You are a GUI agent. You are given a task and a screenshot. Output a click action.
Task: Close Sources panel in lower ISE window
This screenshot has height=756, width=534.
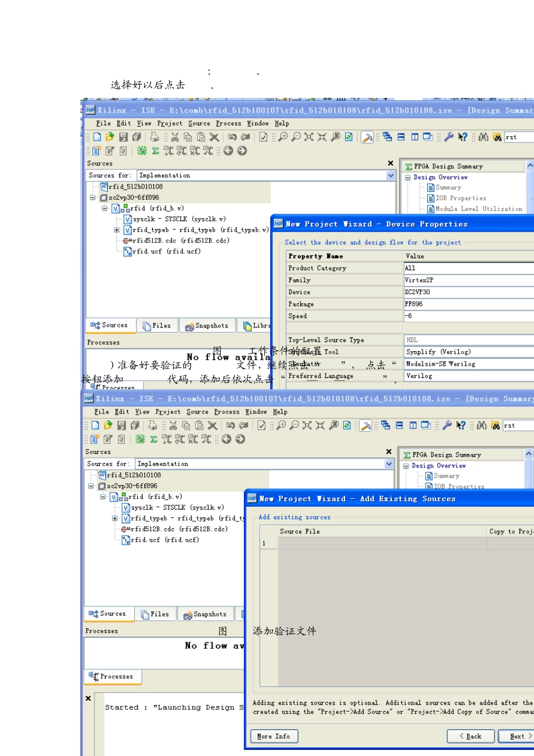pos(388,452)
